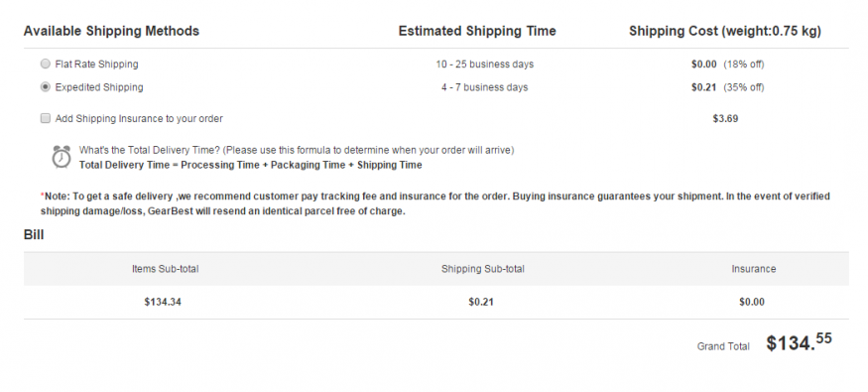Screen dimensions: 868x392
Task: Click the Shipping Cost weight header
Action: pos(725,31)
